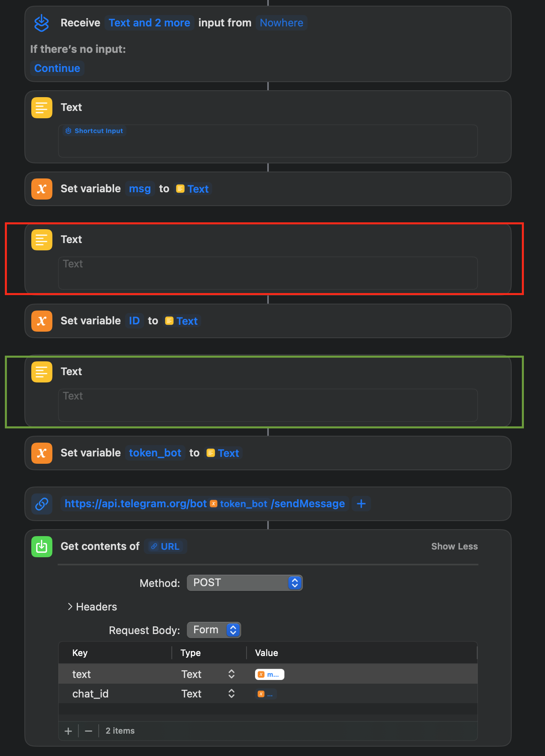Open the Method dropdown showing POST

point(244,582)
